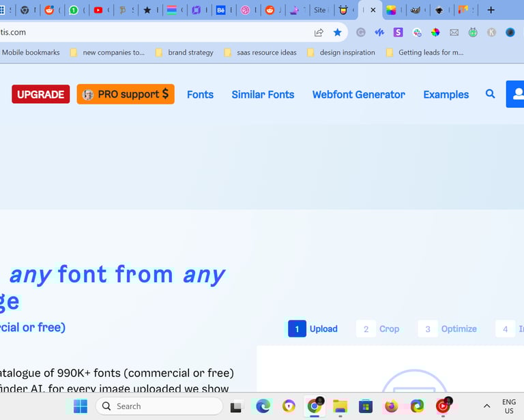Viewport: 524px width, 420px height.
Task: Switch to the Behance tab
Action: pyautogui.click(x=220, y=10)
